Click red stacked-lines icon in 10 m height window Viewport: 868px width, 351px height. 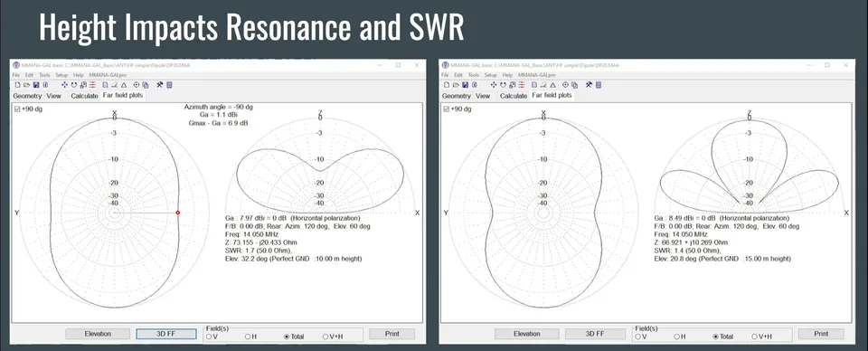[92, 85]
